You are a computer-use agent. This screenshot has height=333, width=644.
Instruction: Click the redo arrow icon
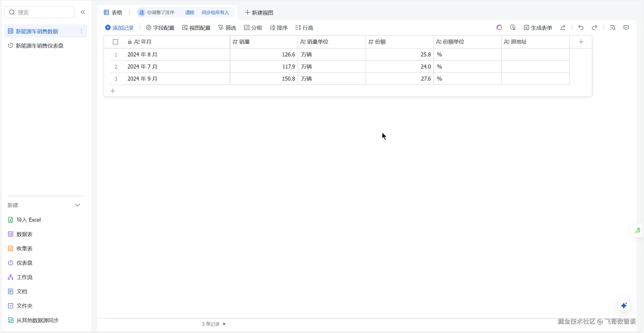[594, 27]
